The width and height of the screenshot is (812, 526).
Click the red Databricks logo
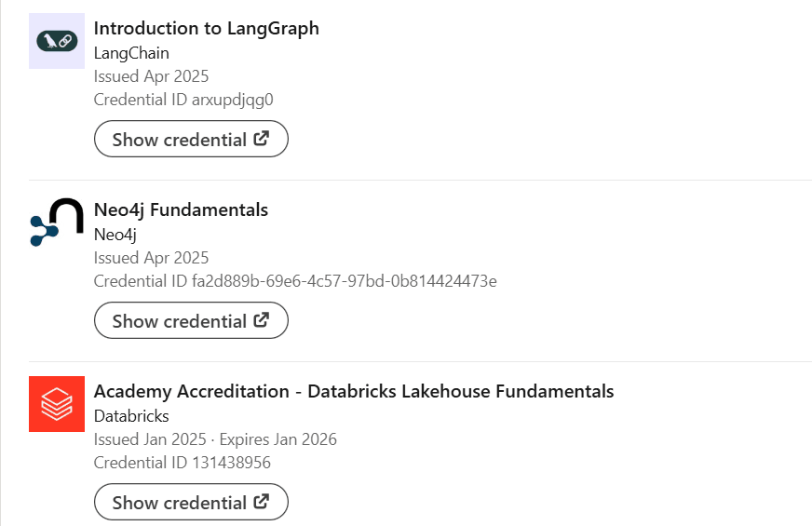tap(57, 404)
